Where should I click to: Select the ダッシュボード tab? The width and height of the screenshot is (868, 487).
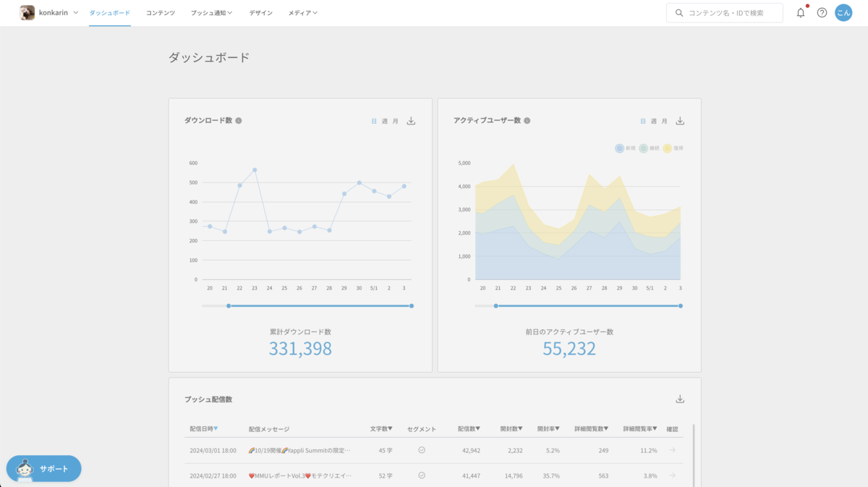(x=110, y=13)
